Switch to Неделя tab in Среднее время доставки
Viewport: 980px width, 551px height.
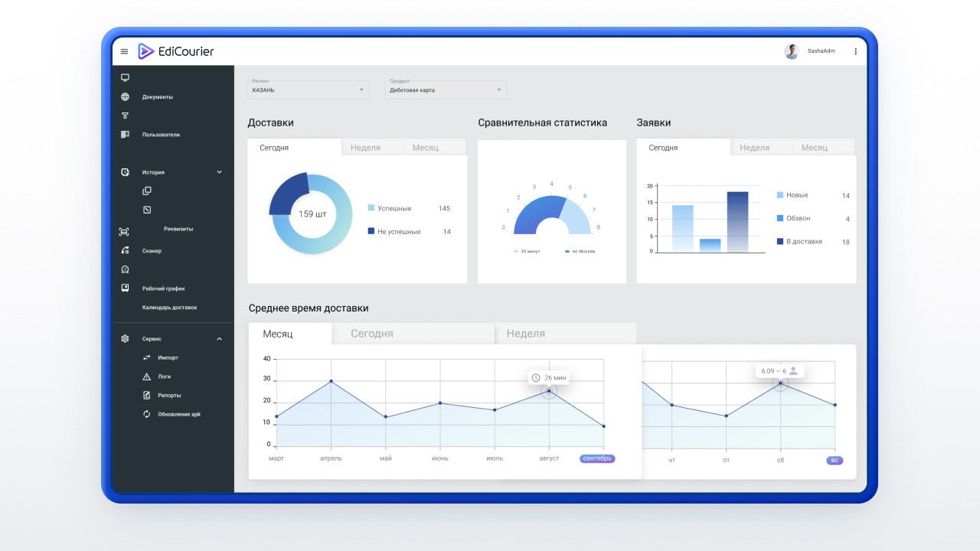tap(566, 334)
